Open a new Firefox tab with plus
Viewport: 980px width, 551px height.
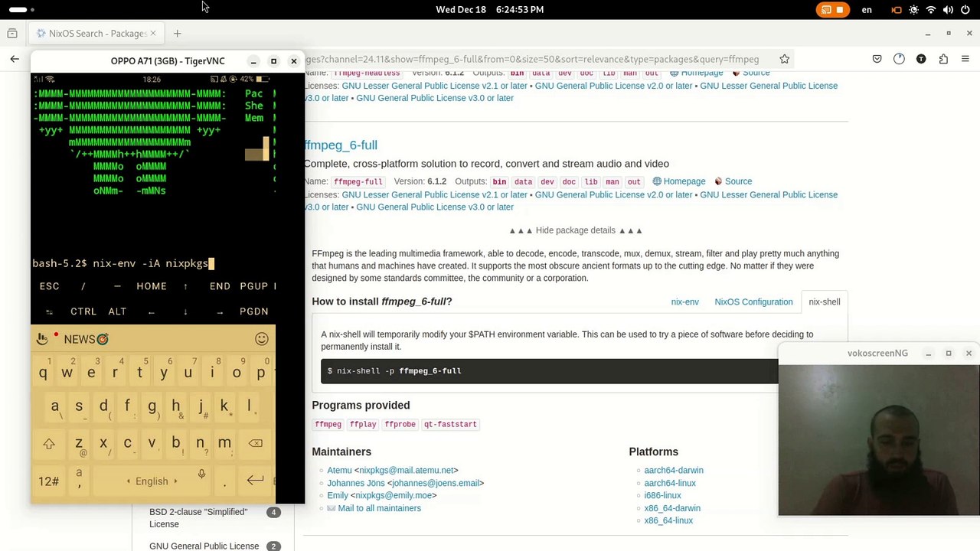pos(177,34)
